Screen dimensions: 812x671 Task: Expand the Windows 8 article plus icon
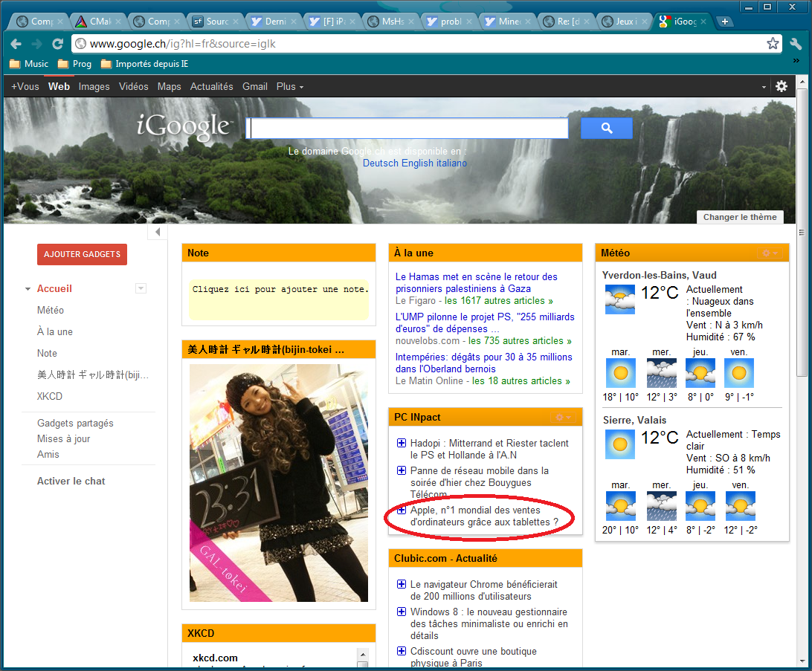tap(402, 612)
